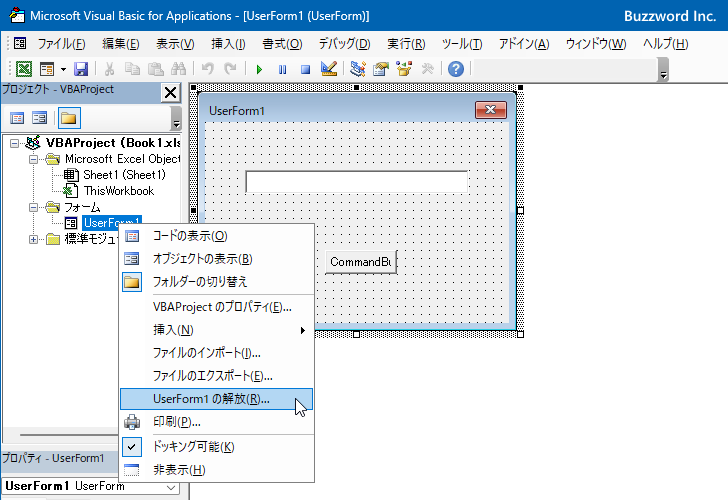Viewport: 728px width, 500px height.
Task: Click the text box on UserForm1
Action: point(357,182)
